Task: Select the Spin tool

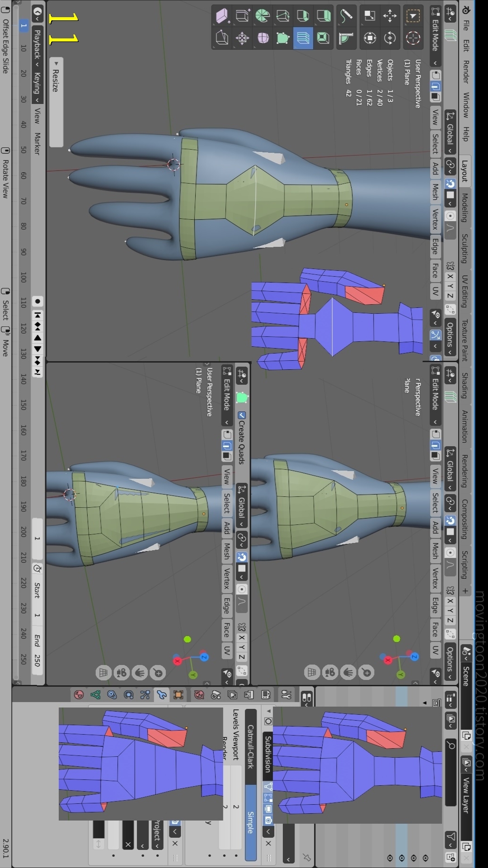Action: coord(263,16)
